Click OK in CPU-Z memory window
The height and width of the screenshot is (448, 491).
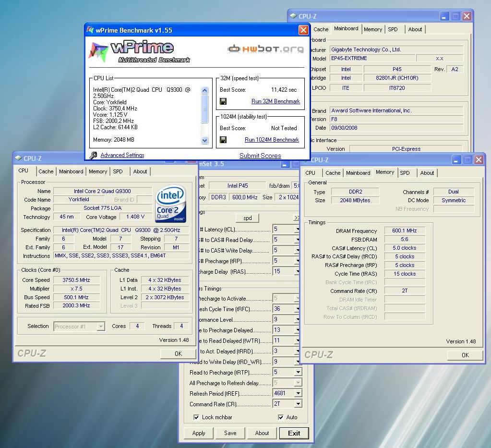click(466, 355)
